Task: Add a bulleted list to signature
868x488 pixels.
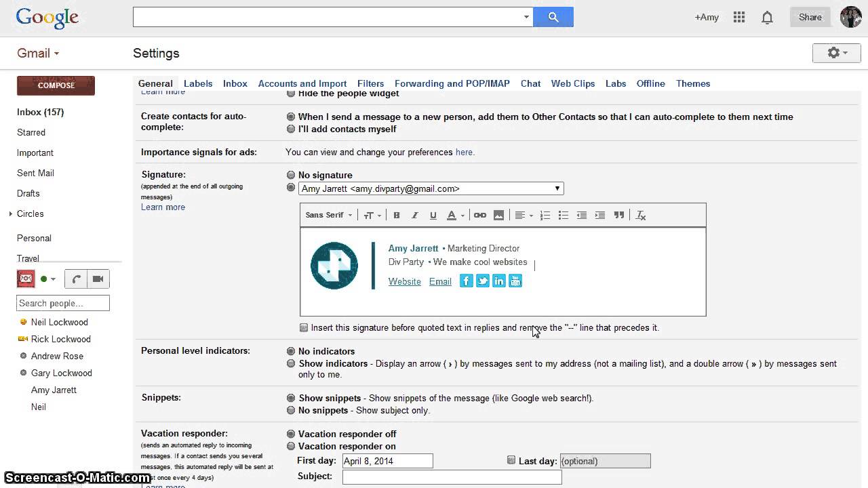Action: pos(564,216)
